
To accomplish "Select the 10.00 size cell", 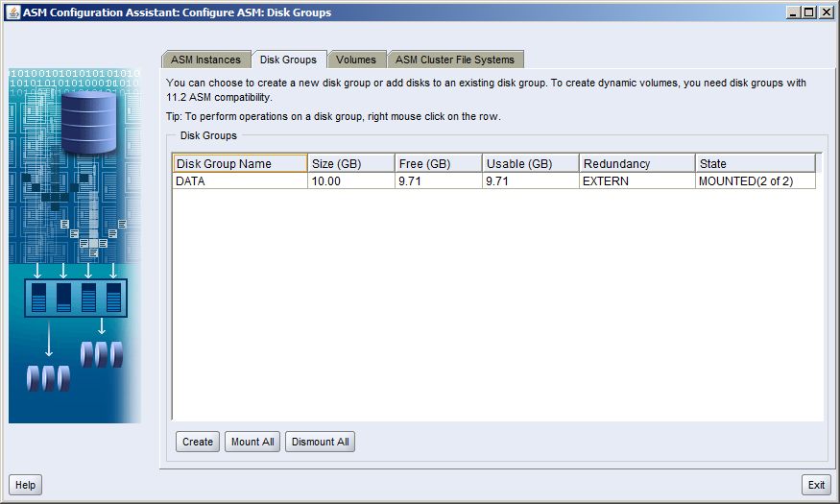I will pyautogui.click(x=351, y=181).
